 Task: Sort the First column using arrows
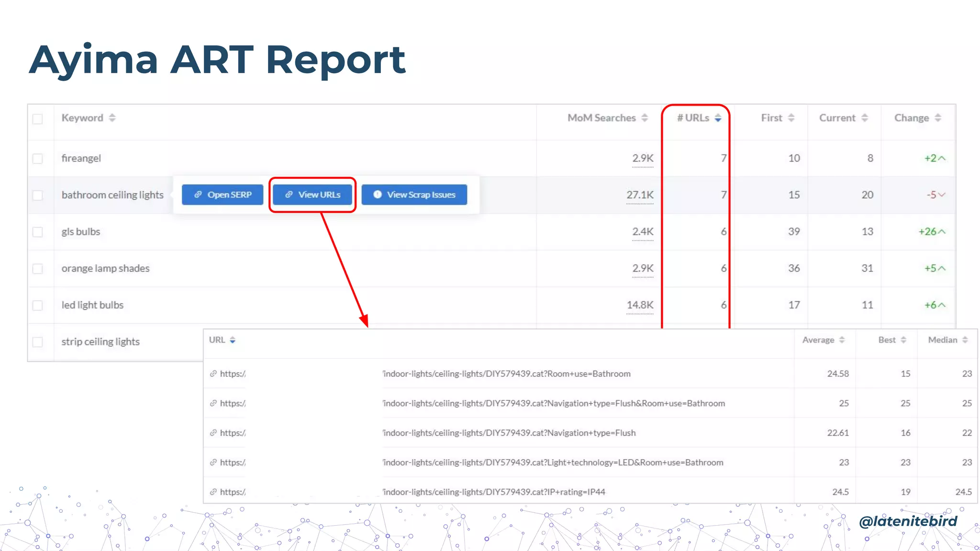[791, 118]
